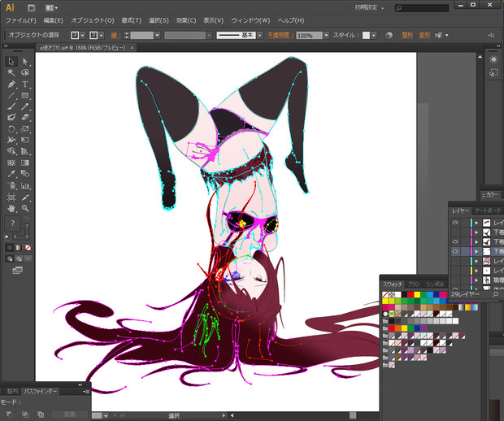Choose the Eyedropper tool
This screenshot has width=504, height=421.
(x=11, y=174)
